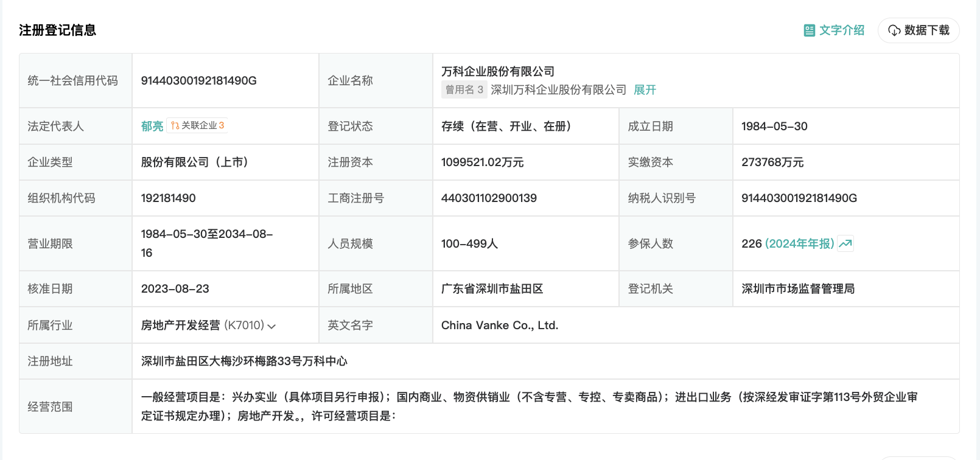Select business registration number 440301102900139
Viewport: 980px width, 460px height.
tap(489, 198)
